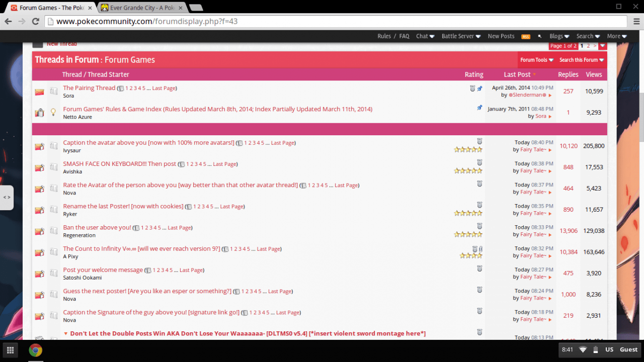Screen dimensions: 644x362
Task: Click the battery status icon
Action: [x=596, y=349]
